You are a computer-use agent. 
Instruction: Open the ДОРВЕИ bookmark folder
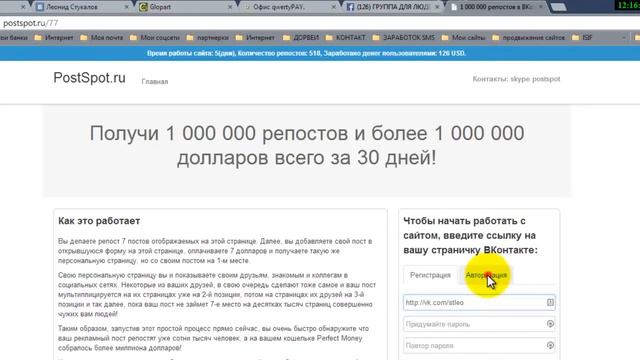coord(301,38)
